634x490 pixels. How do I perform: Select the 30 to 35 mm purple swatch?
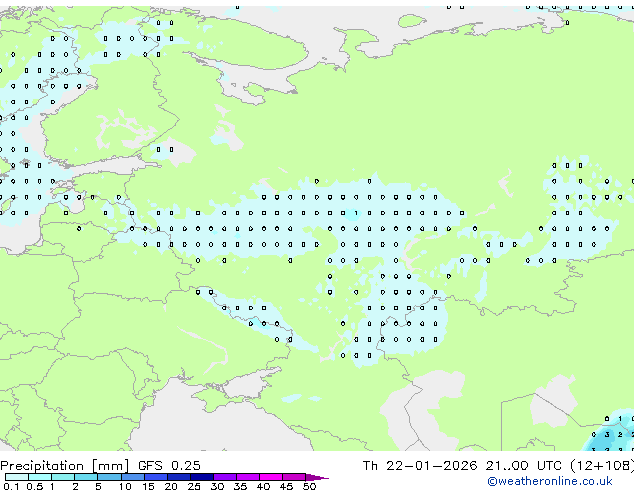[x=224, y=477]
